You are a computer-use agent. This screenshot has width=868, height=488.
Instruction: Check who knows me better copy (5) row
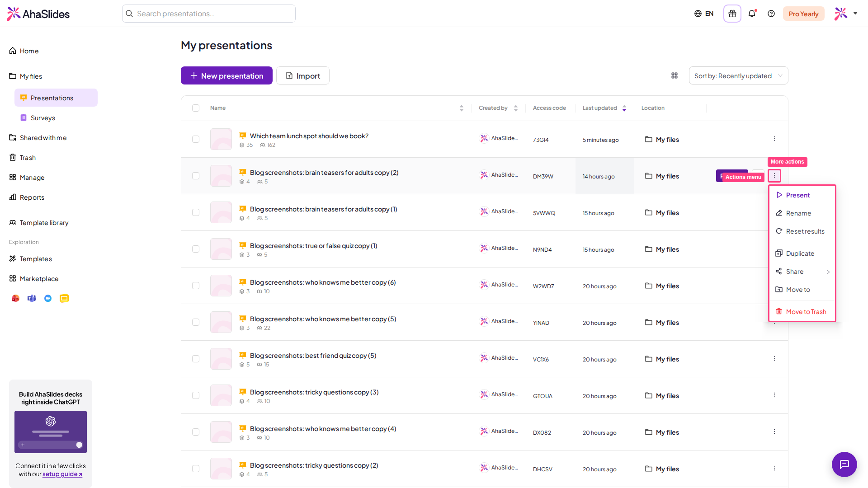pyautogui.click(x=196, y=322)
